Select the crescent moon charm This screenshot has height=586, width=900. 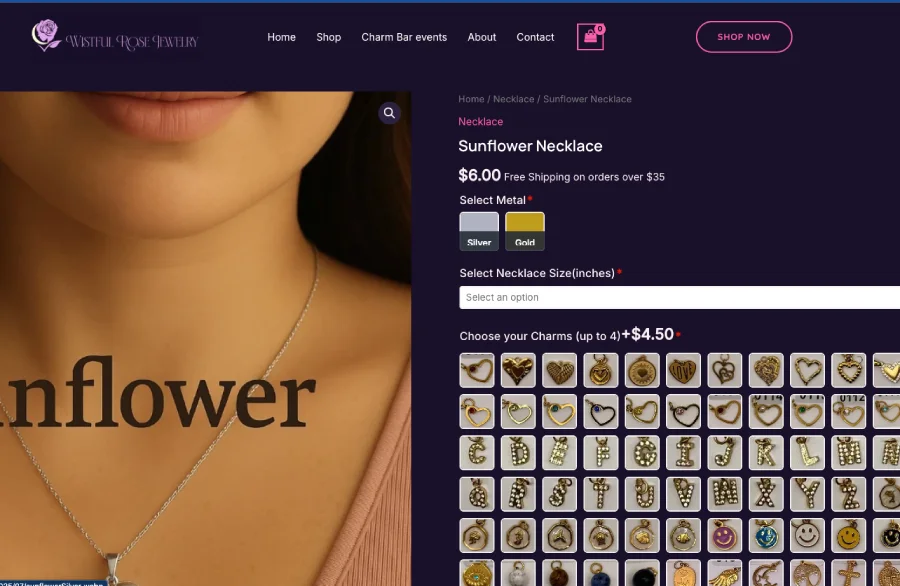tap(766, 573)
